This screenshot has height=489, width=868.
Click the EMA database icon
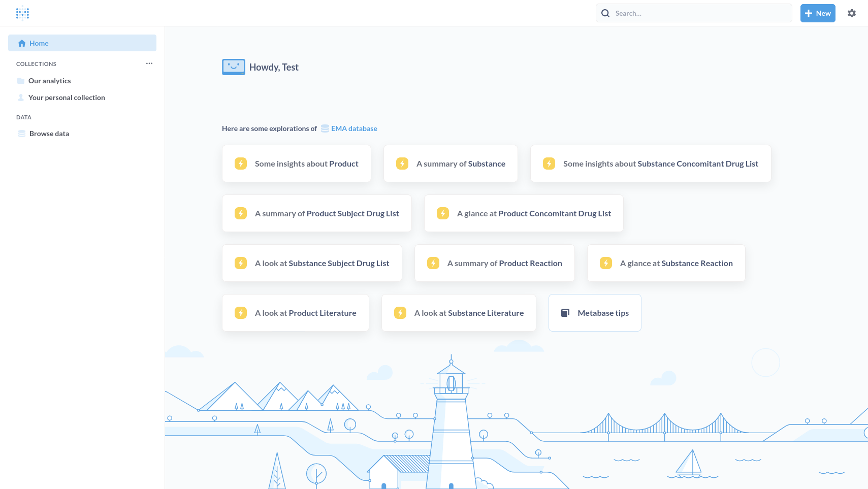(325, 128)
